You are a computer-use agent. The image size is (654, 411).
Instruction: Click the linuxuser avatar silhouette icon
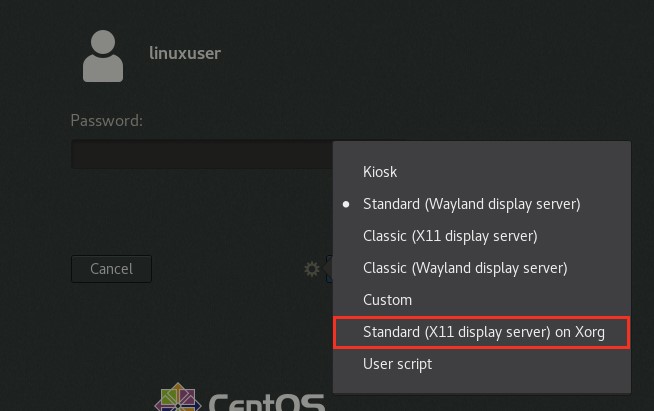(103, 56)
